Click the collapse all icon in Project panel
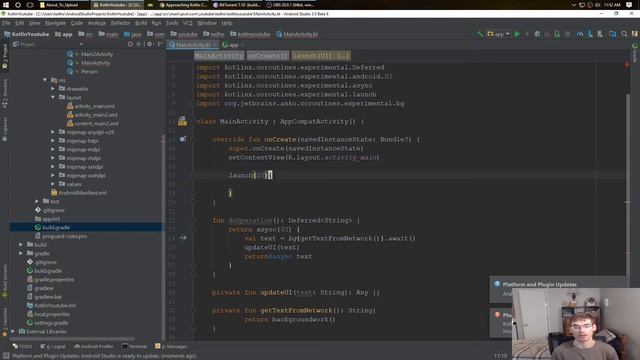Screen dimensions: 640x360 tap(139, 44)
